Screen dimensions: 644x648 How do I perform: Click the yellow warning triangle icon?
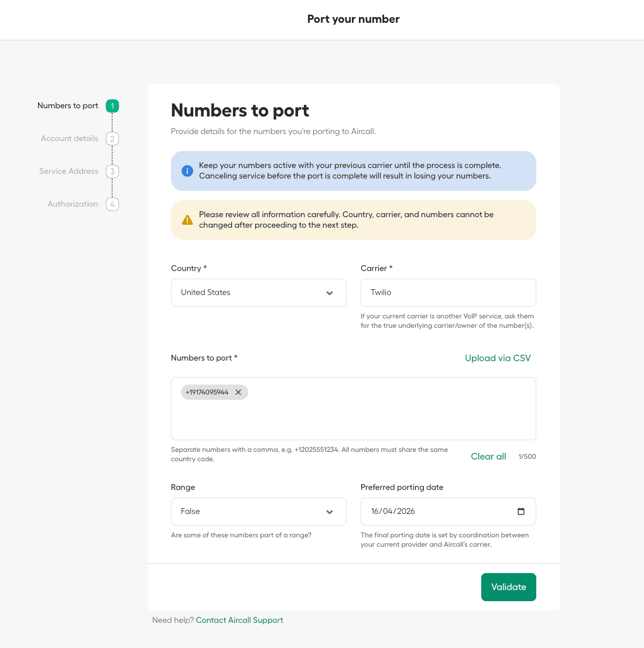(x=187, y=220)
